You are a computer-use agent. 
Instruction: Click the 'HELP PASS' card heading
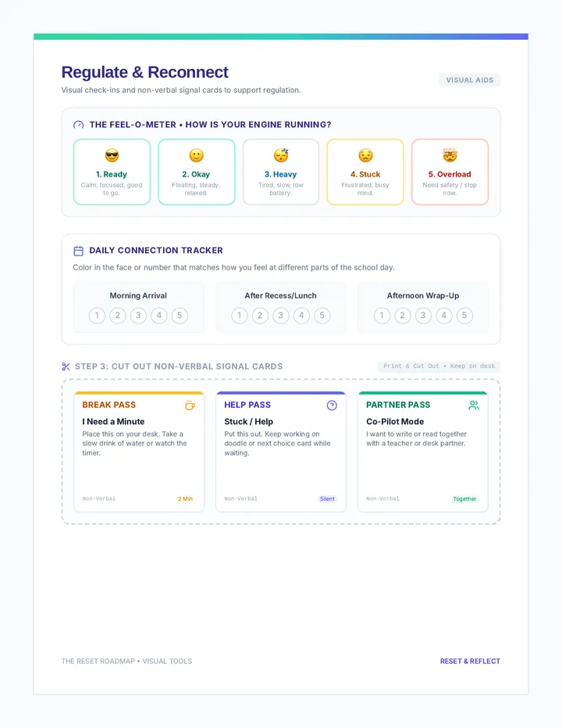point(247,405)
